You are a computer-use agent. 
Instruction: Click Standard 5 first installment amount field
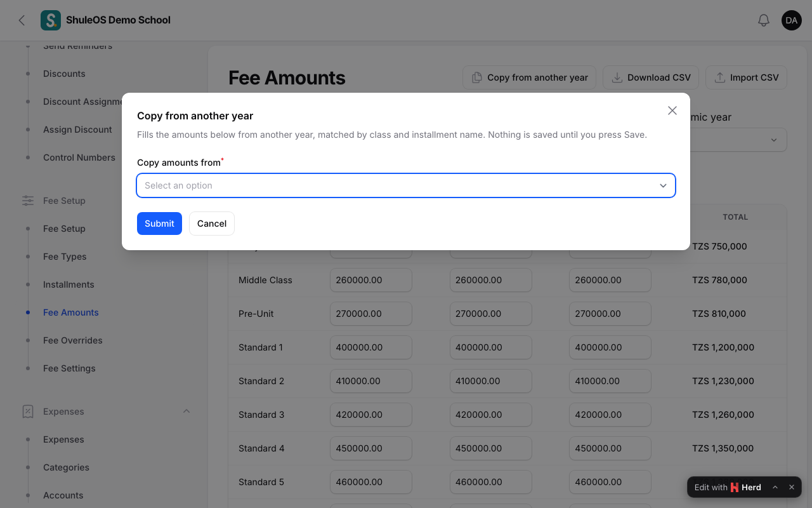point(371,482)
